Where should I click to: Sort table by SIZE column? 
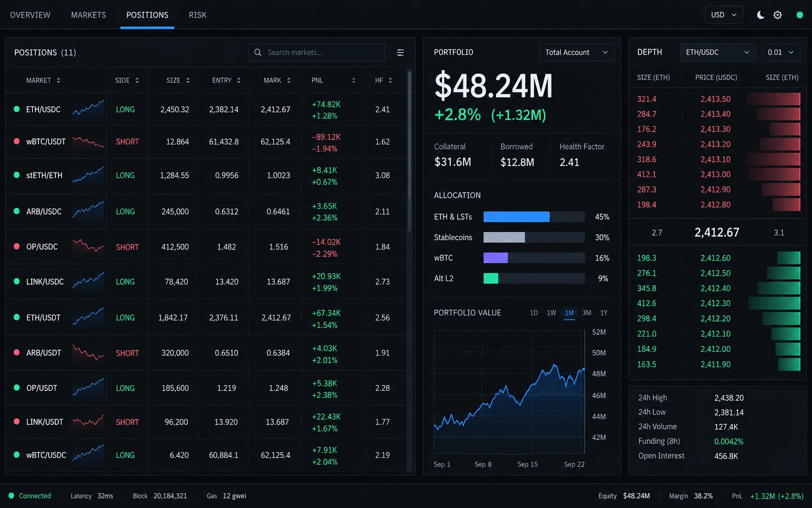point(178,80)
